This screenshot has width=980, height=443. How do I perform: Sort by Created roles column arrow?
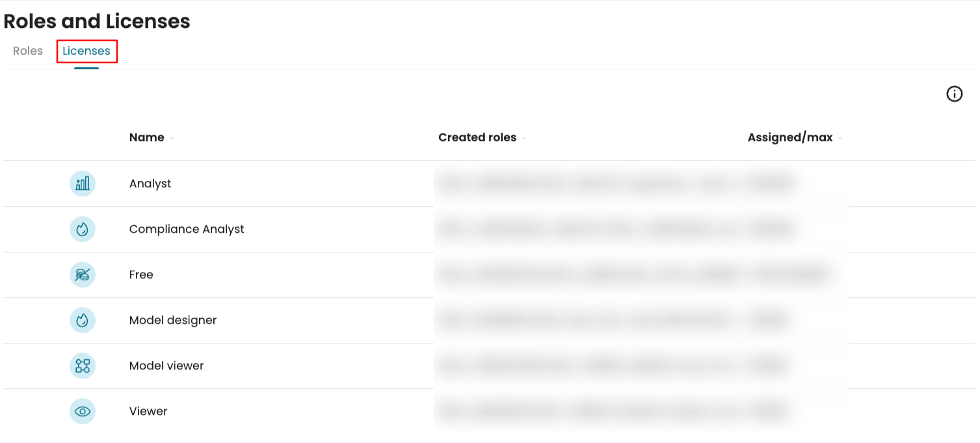click(x=524, y=139)
